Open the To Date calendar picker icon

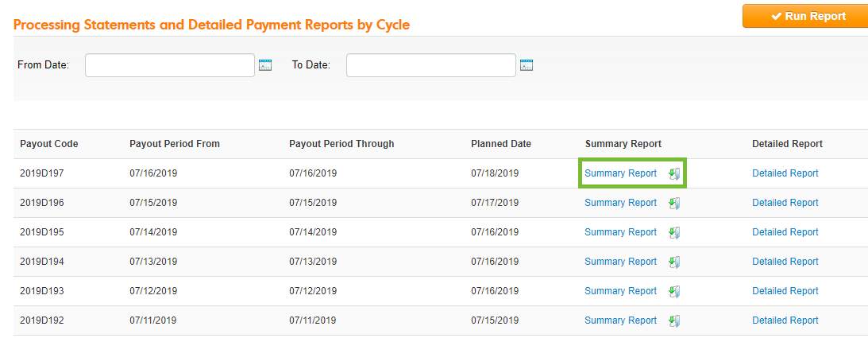coord(527,65)
